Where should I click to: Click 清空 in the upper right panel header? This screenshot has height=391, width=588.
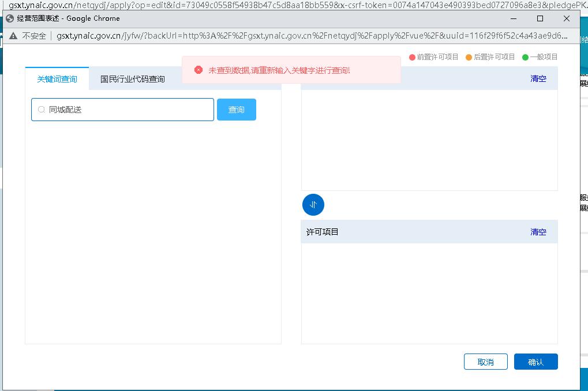538,78
